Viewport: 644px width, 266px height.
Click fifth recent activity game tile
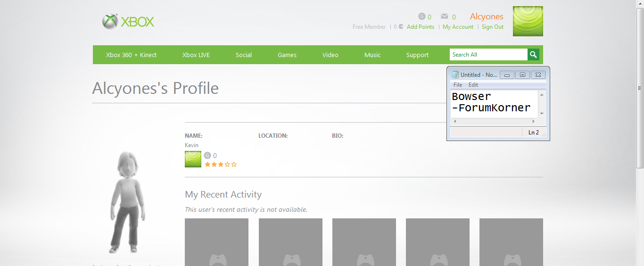511,242
